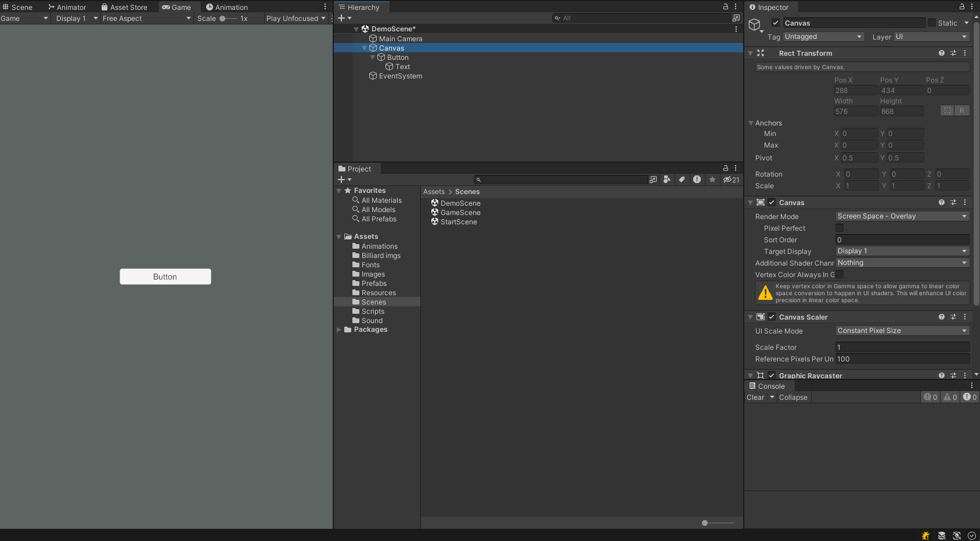Save the Project search as a favorite star icon
Screen dimensions: 980x541
coord(712,180)
